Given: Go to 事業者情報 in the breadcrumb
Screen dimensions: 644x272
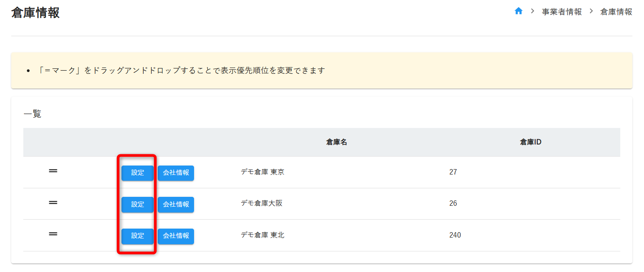Looking at the screenshot, I should pos(562,12).
